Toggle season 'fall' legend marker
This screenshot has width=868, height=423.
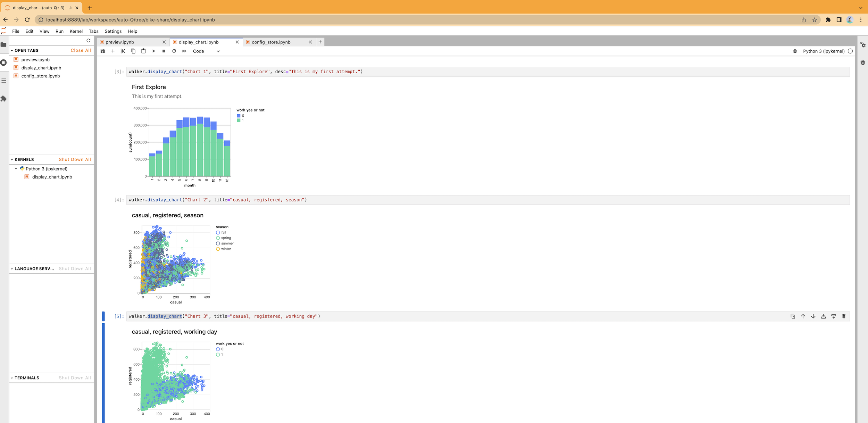218,233
